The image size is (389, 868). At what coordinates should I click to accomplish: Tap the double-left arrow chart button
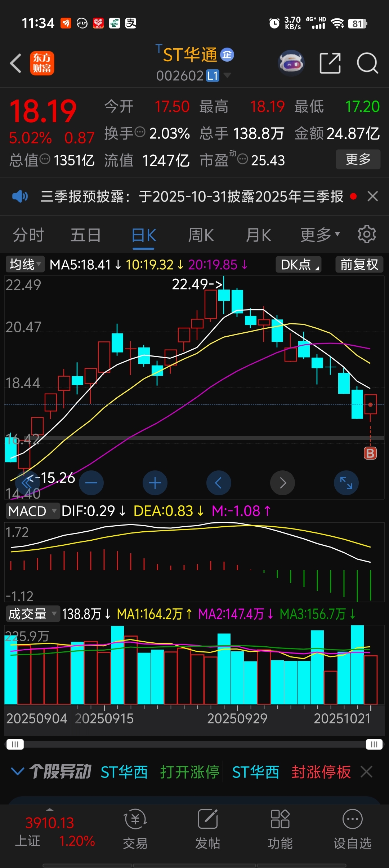(27, 483)
